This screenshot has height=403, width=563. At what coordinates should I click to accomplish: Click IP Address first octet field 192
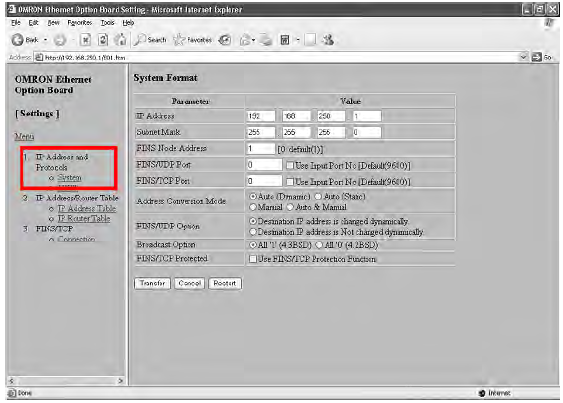click(261, 116)
